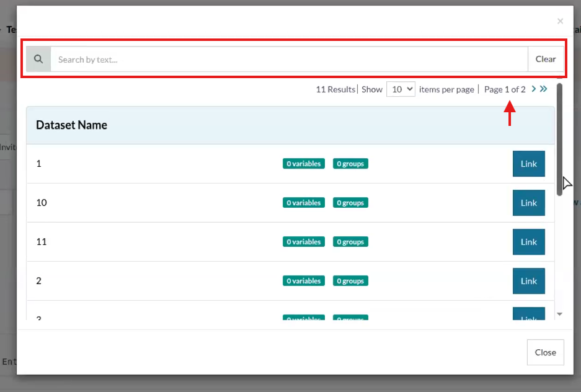
Task: Click 0 groups badge for dataset 1
Action: pyautogui.click(x=350, y=164)
